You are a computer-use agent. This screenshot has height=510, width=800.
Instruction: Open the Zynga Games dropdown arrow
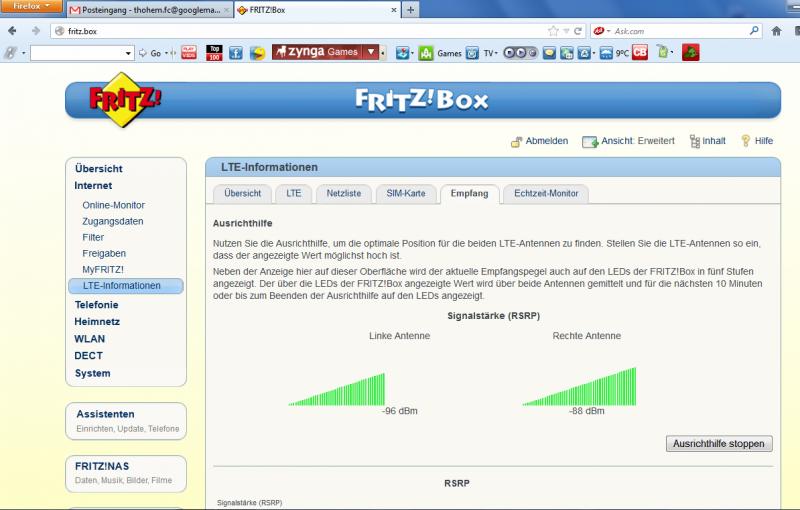coord(371,52)
